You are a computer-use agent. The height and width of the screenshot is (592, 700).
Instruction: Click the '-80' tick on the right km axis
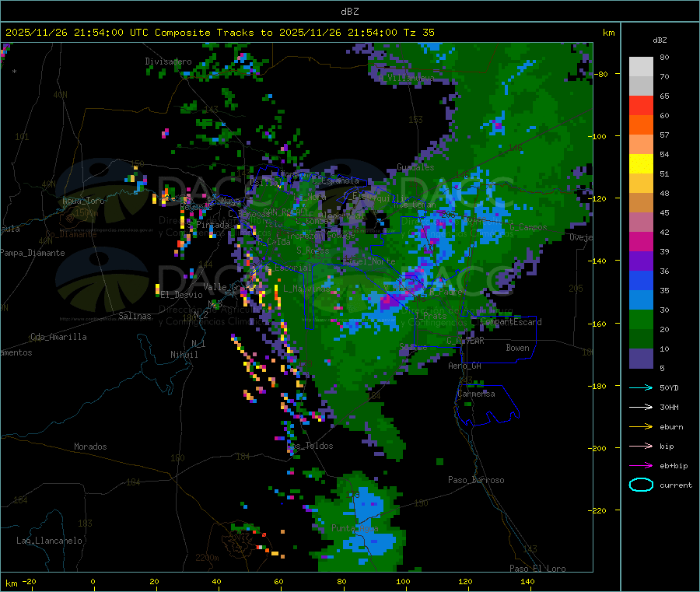click(600, 74)
